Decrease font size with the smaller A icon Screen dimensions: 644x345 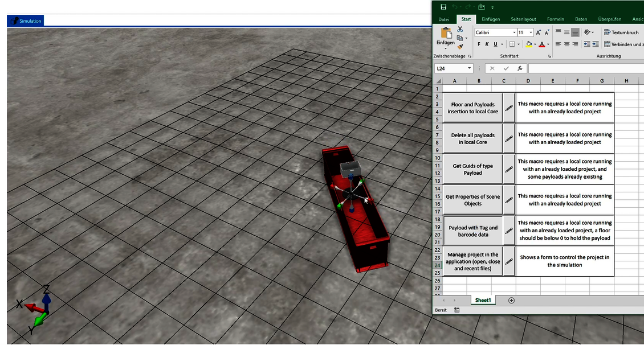547,32
